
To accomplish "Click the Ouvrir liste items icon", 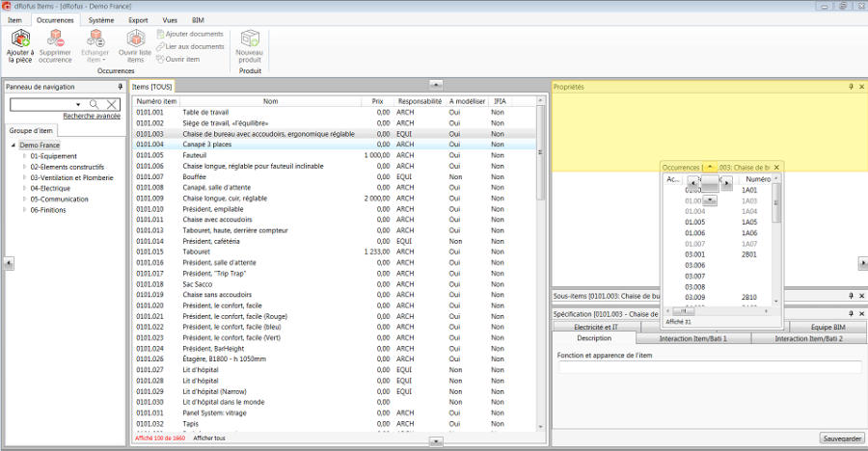I will 135,39.
